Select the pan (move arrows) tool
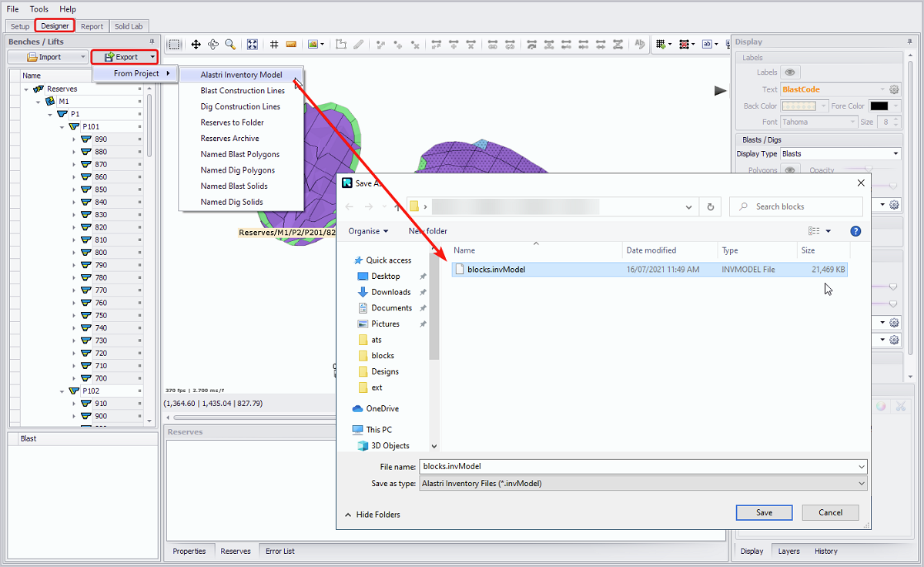The image size is (924, 567). (x=196, y=45)
